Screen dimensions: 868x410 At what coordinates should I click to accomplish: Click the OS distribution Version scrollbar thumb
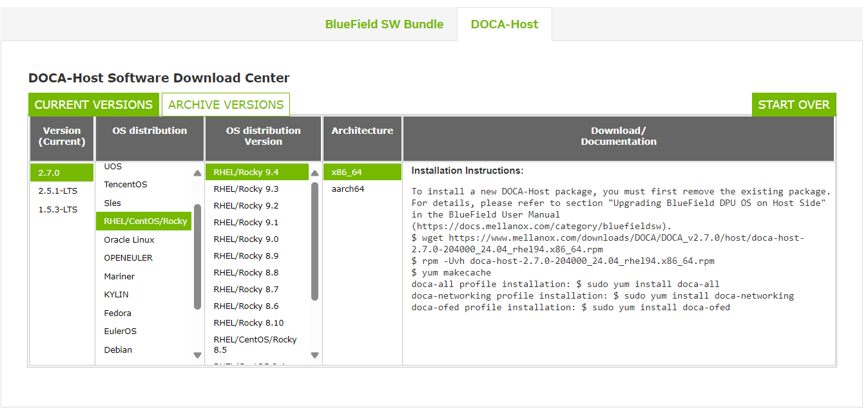click(x=314, y=241)
